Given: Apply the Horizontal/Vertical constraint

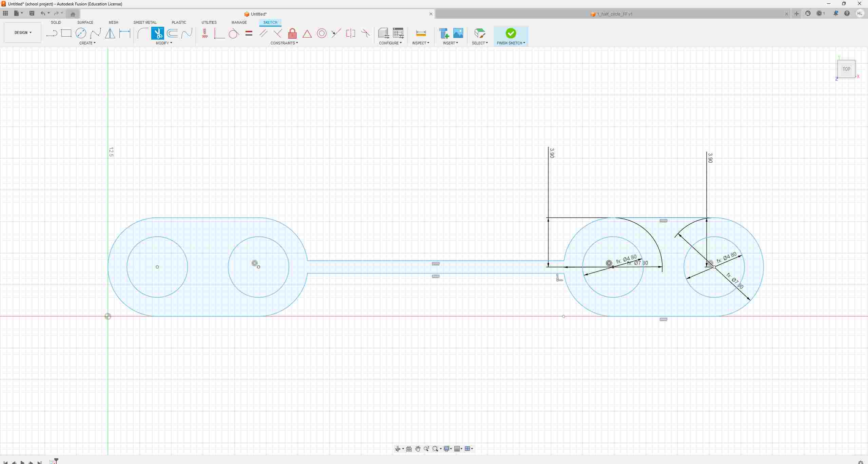Looking at the screenshot, I should point(205,33).
